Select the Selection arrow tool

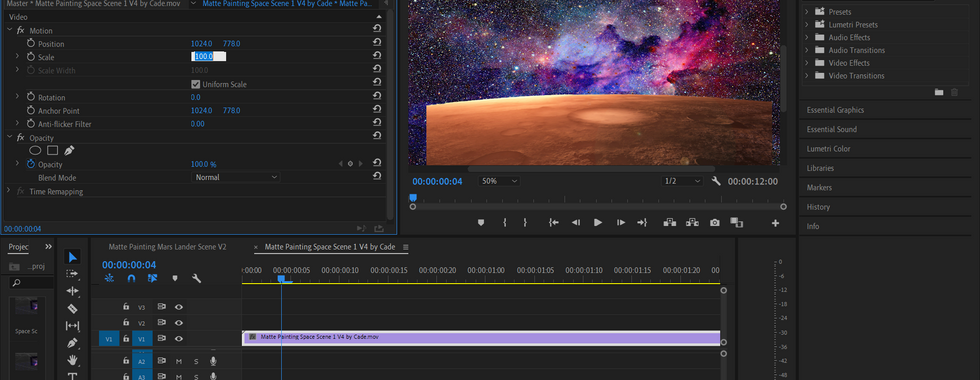pos(72,257)
